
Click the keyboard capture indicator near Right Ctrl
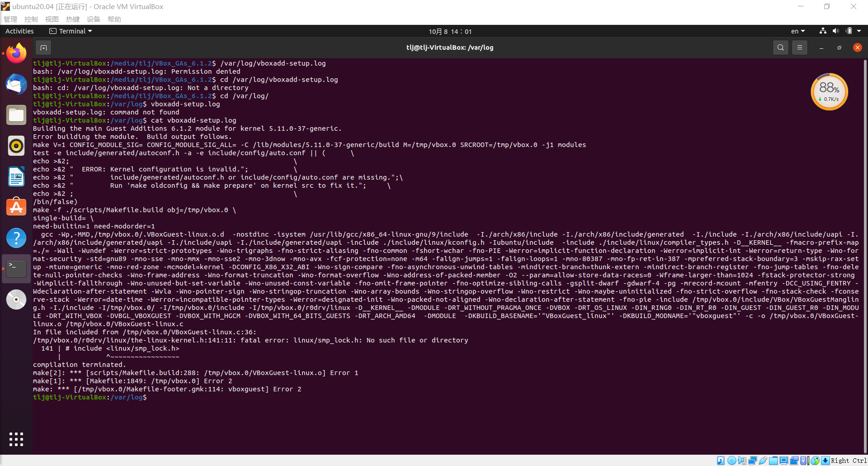(x=825, y=460)
